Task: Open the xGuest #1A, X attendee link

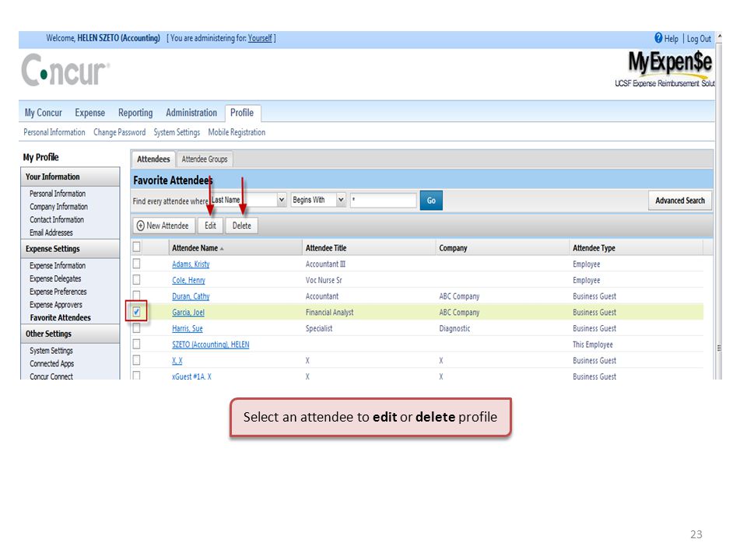Action: pos(191,376)
